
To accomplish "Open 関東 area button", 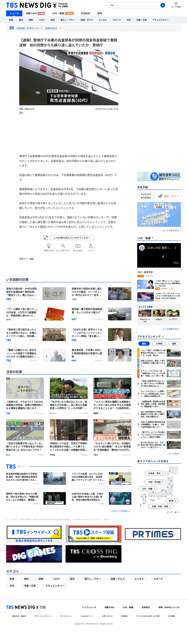I will [172, 501].
